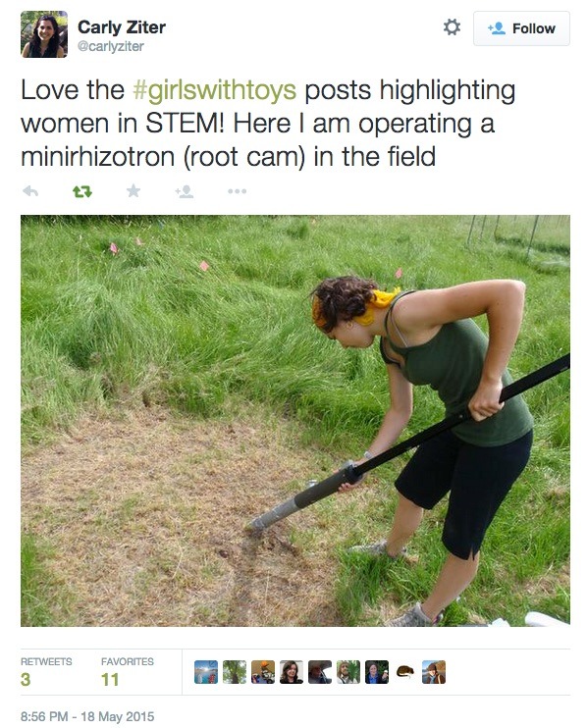
Task: Open Carly Ziter's profile picture
Action: pyautogui.click(x=44, y=34)
